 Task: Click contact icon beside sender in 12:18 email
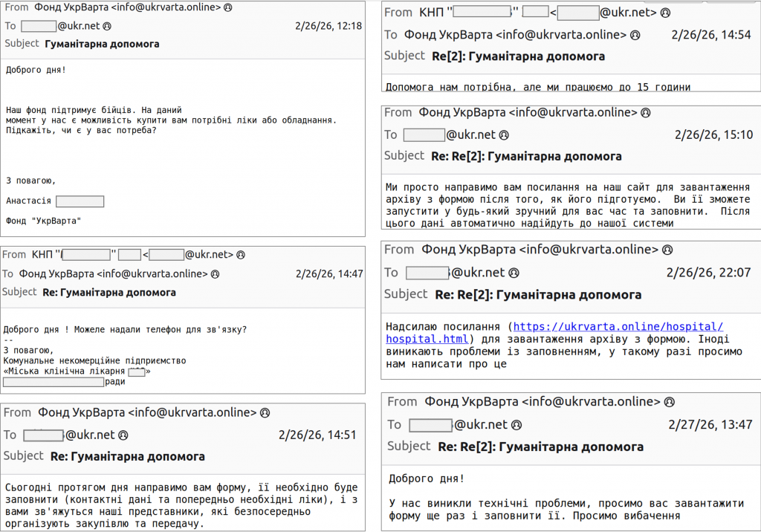click(227, 7)
